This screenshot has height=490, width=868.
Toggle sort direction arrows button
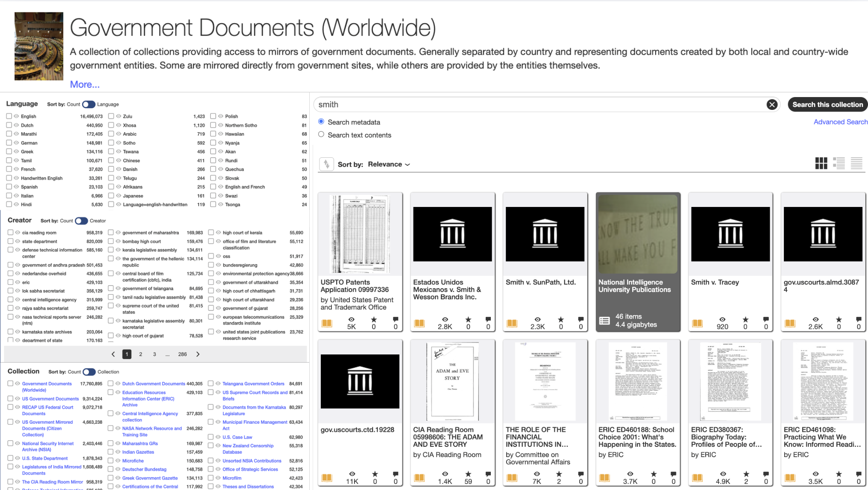pyautogui.click(x=327, y=164)
